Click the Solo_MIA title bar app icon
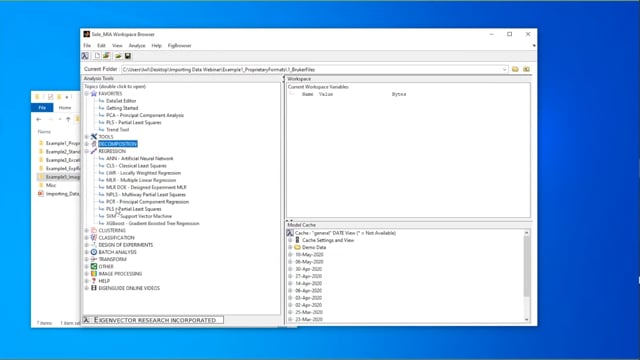Screen dimensions: 640x360 pos(87,34)
